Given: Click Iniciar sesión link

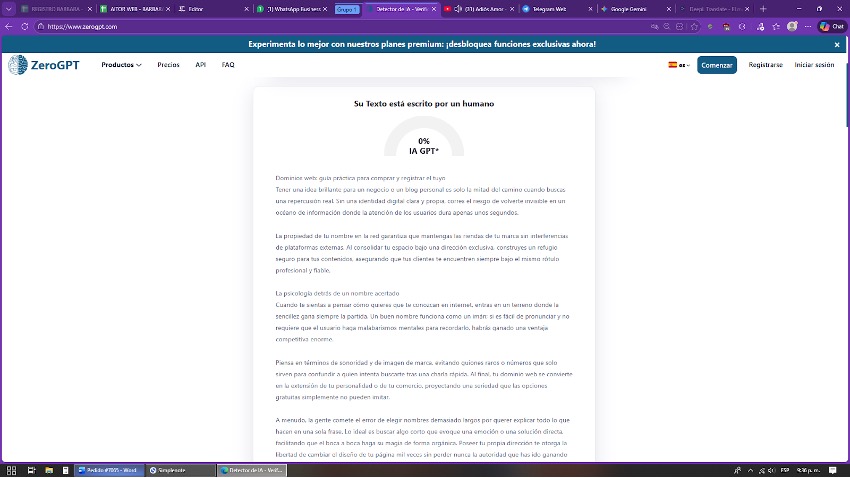Looking at the screenshot, I should [x=813, y=65].
